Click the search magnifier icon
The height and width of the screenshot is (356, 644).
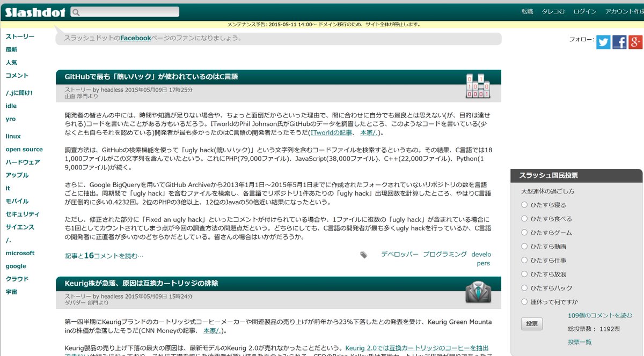tap(76, 12)
